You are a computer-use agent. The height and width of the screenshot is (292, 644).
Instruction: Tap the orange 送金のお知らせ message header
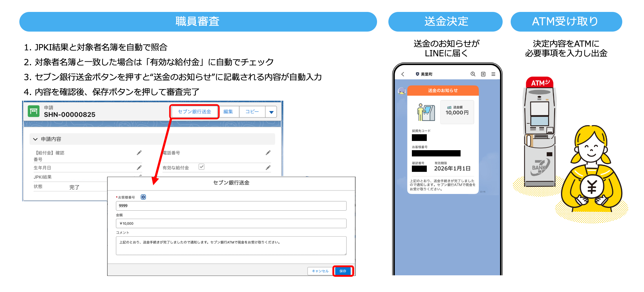[x=443, y=91]
